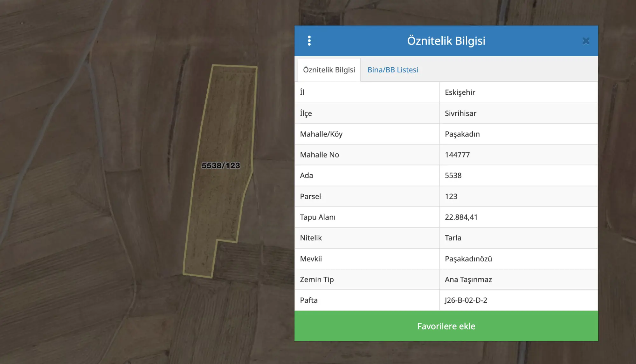Open the three-dot options menu
Screen dimensions: 636x364
tap(309, 41)
